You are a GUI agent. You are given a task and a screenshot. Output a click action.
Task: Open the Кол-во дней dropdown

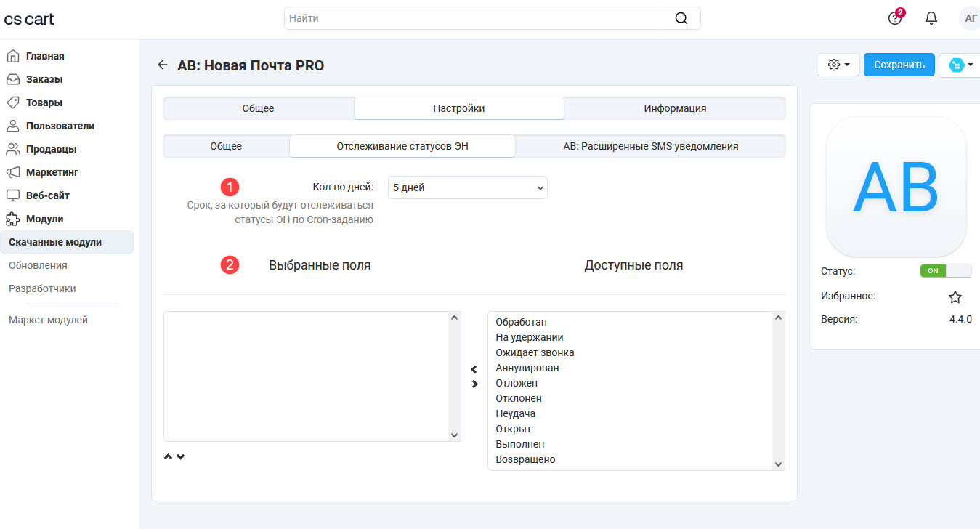(467, 187)
